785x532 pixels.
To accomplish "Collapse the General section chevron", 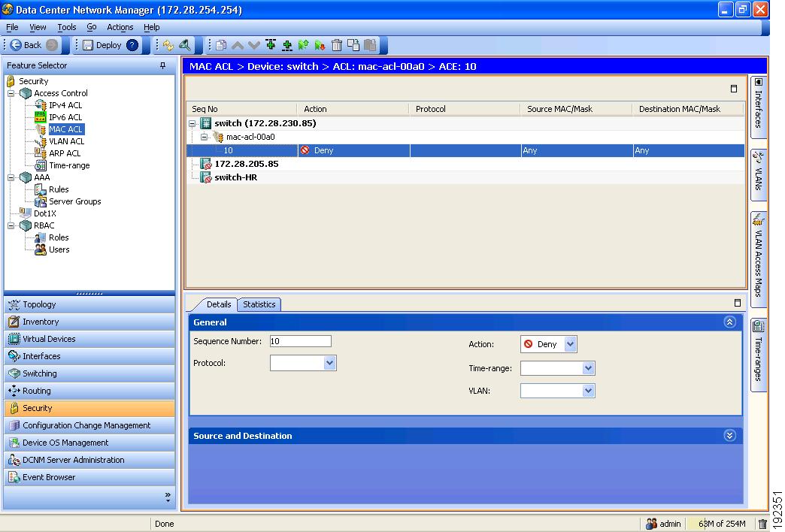I will click(728, 322).
